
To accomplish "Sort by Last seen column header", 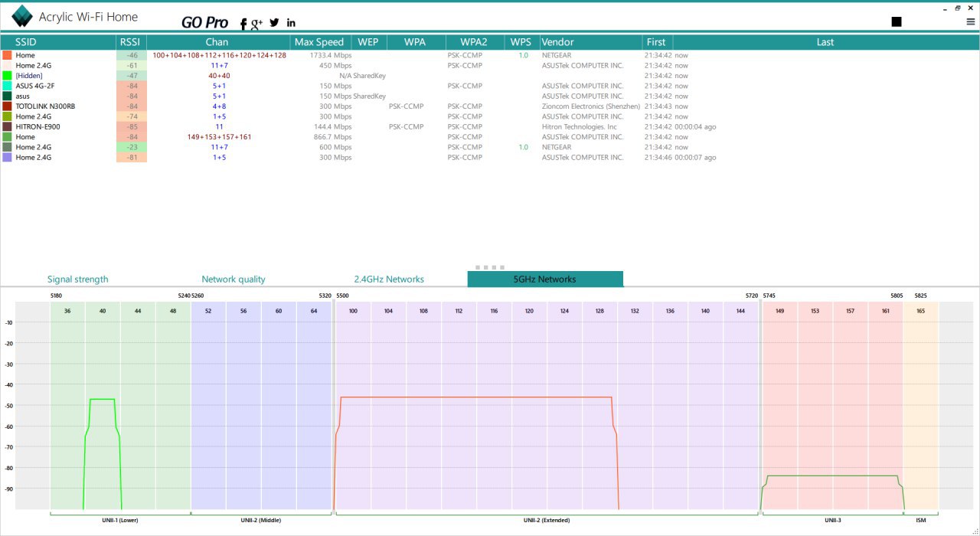I will point(825,42).
